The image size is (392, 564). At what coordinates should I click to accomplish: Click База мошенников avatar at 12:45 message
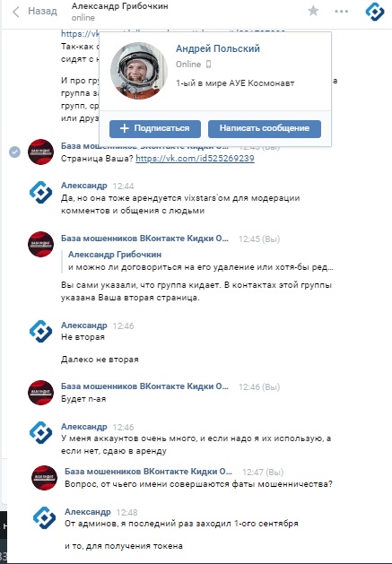click(40, 244)
